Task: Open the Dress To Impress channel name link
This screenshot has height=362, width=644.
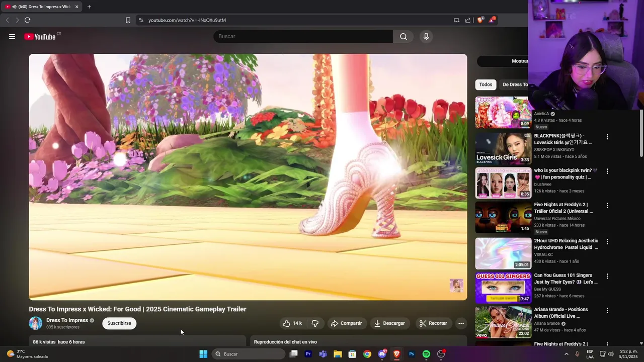Action: 67,320
